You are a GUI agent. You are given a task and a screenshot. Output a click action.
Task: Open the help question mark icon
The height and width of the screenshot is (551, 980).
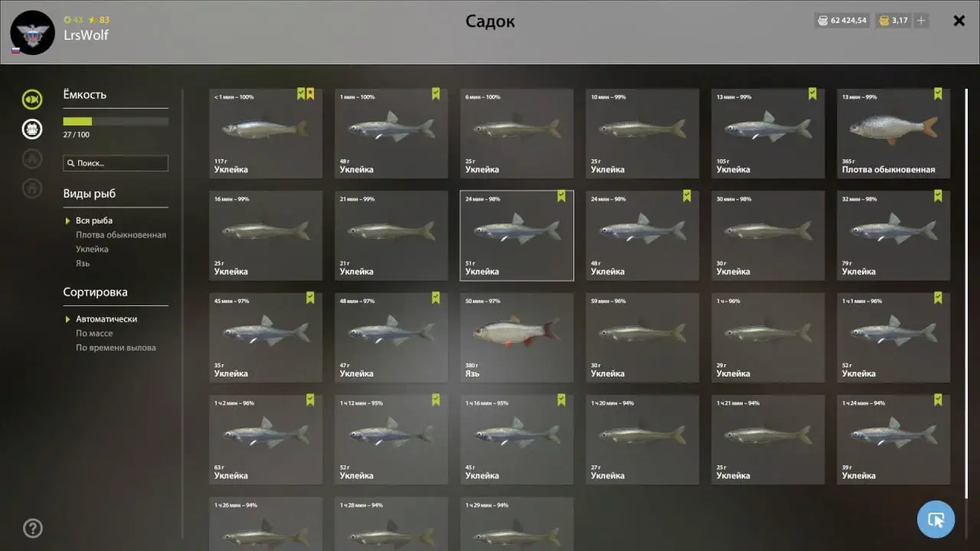pyautogui.click(x=33, y=528)
